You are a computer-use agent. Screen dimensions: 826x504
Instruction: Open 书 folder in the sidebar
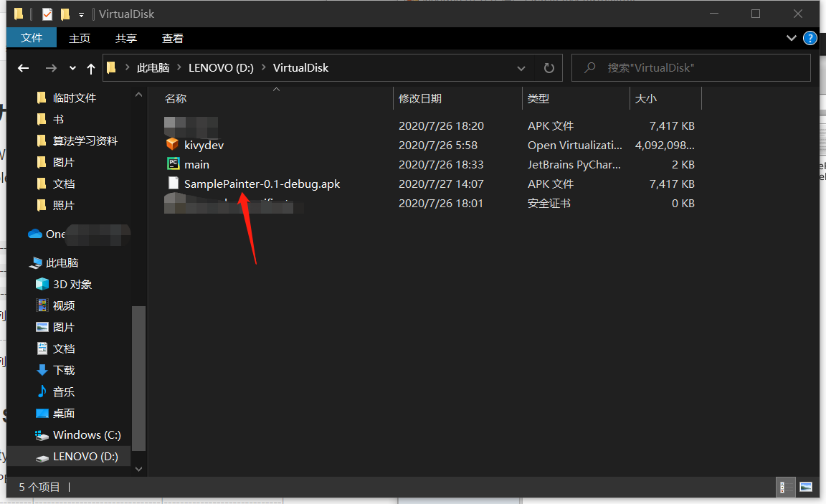tap(58, 119)
